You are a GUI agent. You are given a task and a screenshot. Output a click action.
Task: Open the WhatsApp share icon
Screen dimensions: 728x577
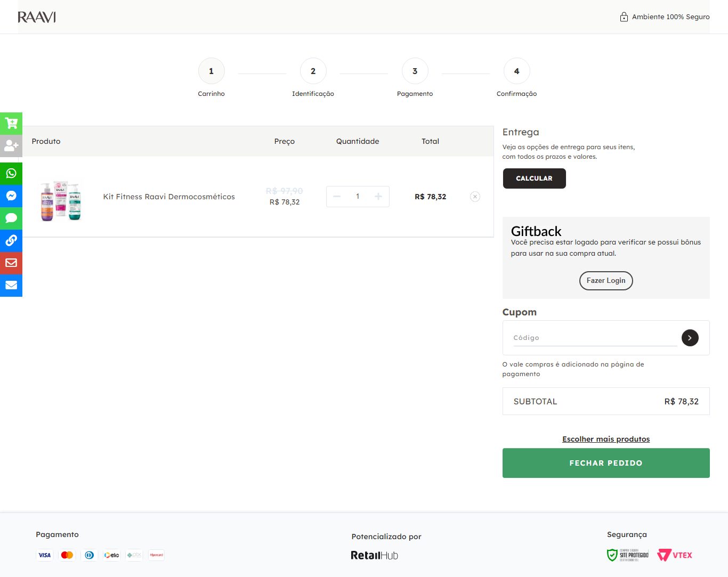tap(11, 173)
